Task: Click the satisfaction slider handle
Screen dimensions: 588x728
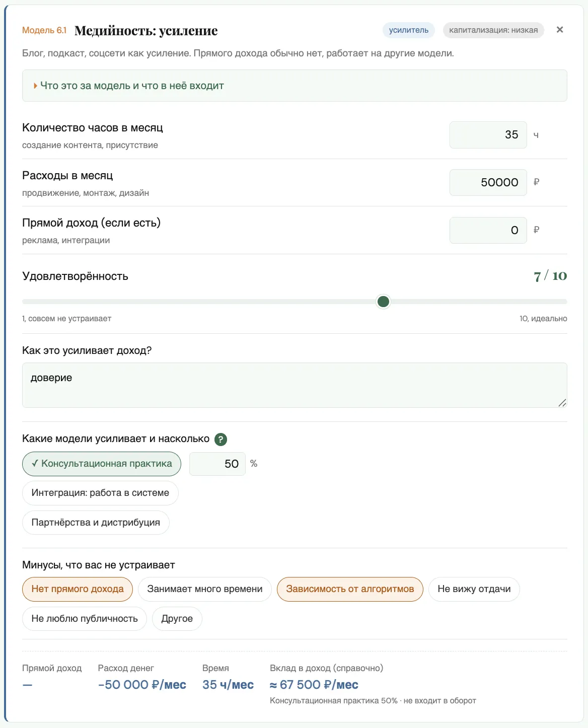Action: point(384,302)
